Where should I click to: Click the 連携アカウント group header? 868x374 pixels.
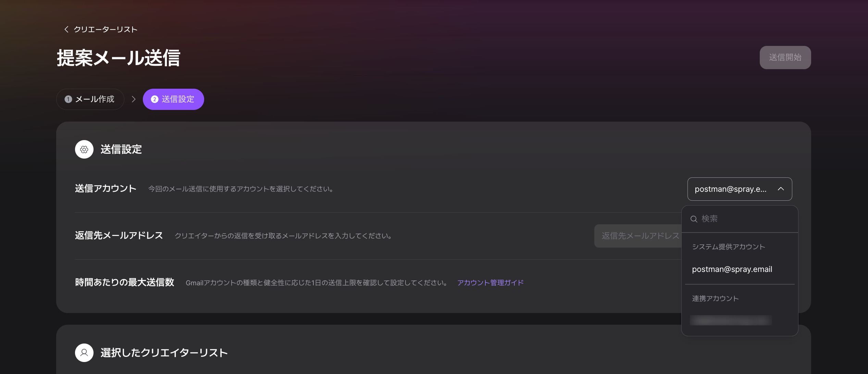coord(715,299)
